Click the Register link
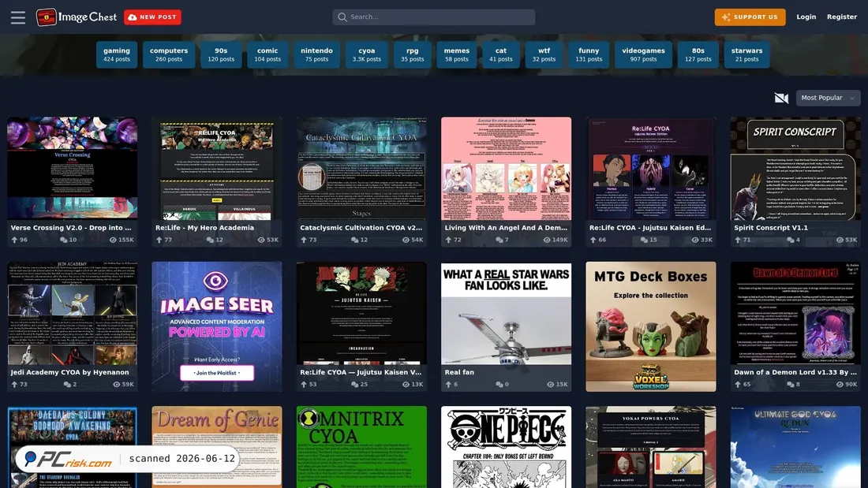Screen dimensions: 868x488 coord(841,17)
